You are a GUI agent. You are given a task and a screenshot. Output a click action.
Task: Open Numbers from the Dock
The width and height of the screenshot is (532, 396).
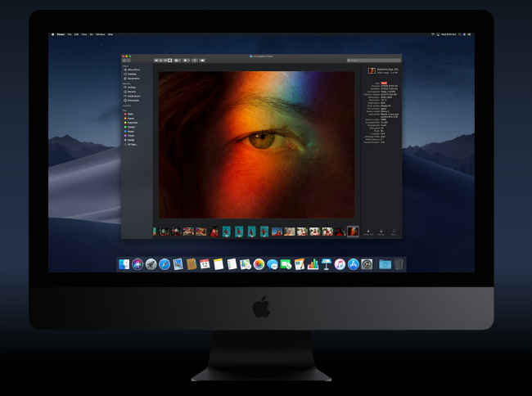[x=313, y=264]
